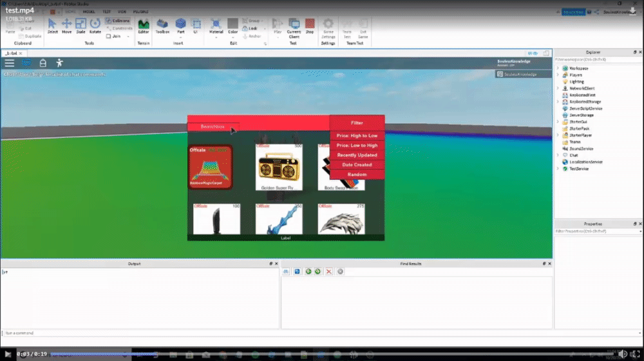644x361 pixels.
Task: Open the UI insert tool
Action: coord(196,26)
